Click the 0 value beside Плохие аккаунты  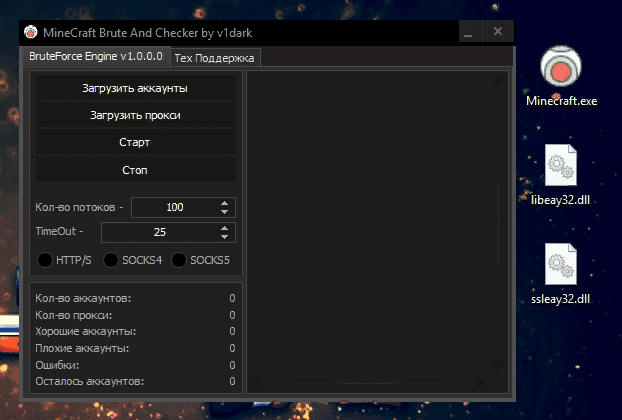pyautogui.click(x=232, y=348)
